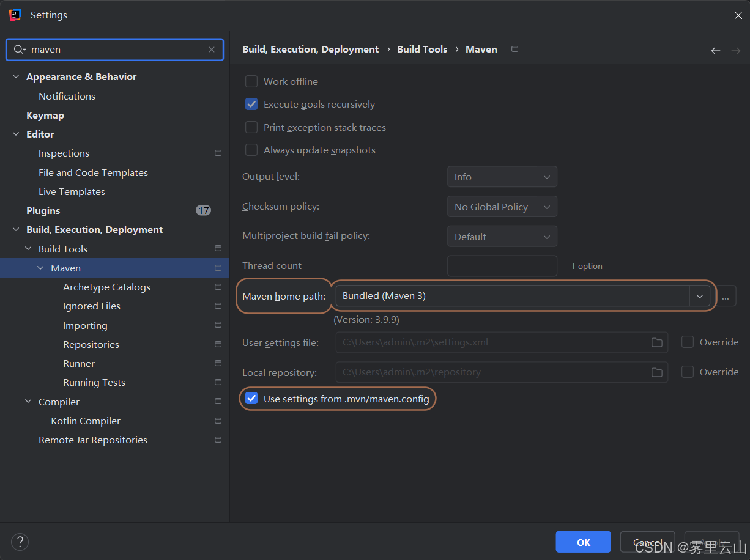
Task: Enable Print exception stack traces
Action: tap(251, 127)
